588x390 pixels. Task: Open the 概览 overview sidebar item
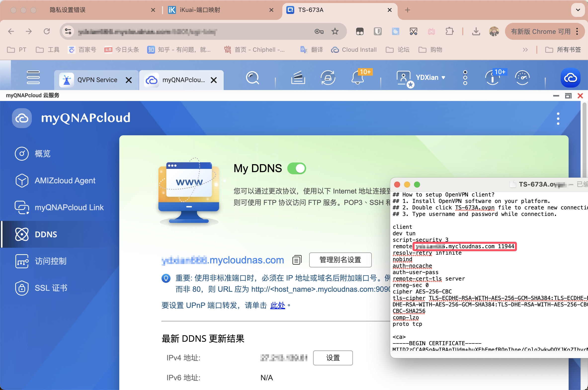(x=60, y=154)
